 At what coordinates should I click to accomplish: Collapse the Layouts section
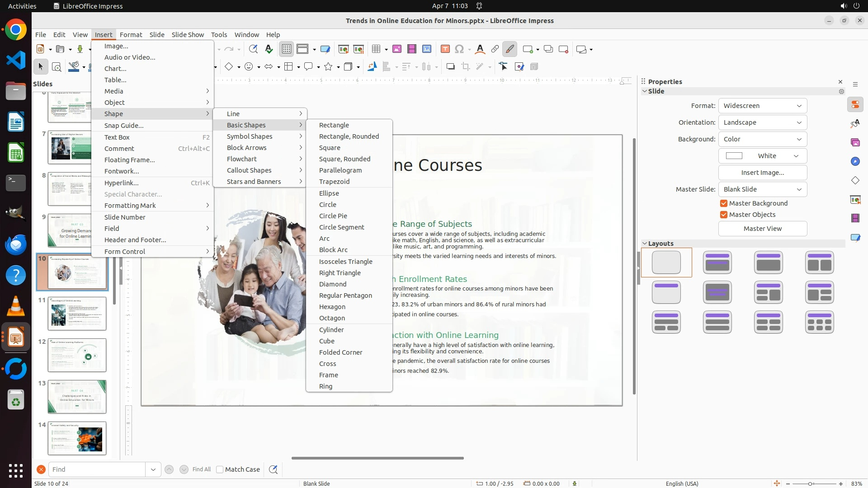tap(645, 244)
